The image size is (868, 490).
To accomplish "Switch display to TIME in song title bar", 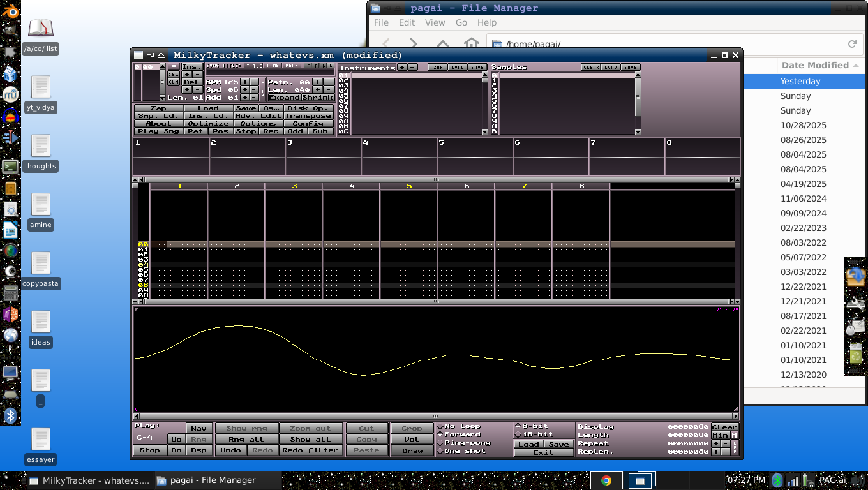I will 273,66.
